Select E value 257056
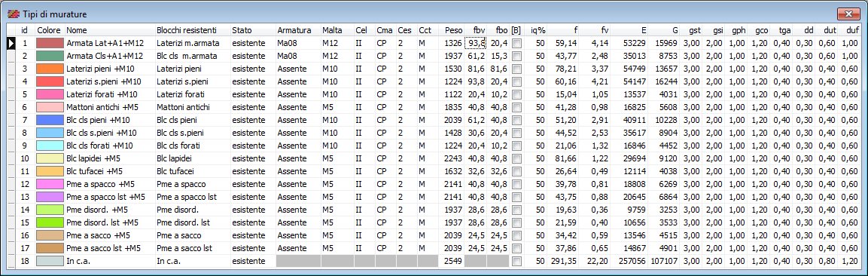 pyautogui.click(x=629, y=261)
